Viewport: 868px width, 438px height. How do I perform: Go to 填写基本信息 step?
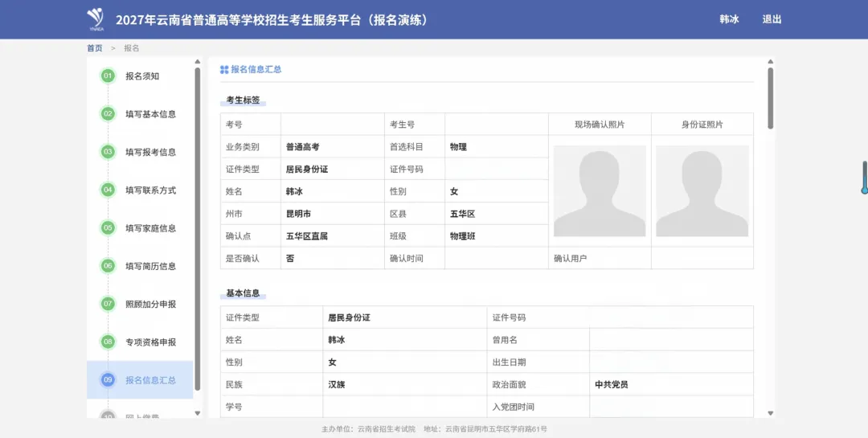pos(150,114)
